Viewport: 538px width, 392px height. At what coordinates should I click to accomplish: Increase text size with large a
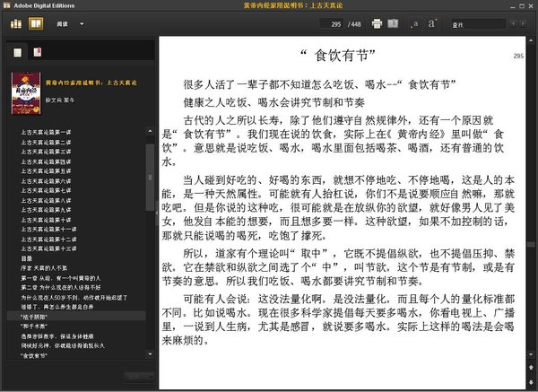coord(432,23)
